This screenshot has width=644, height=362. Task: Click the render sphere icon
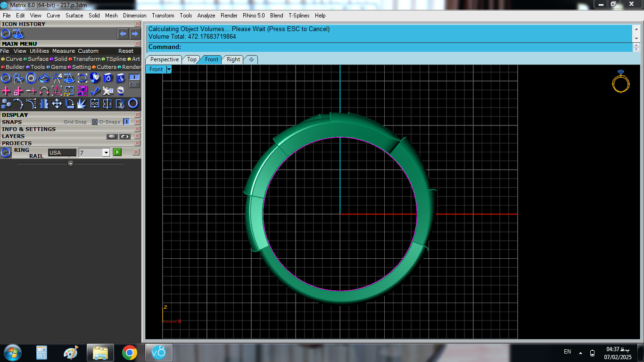(120, 91)
